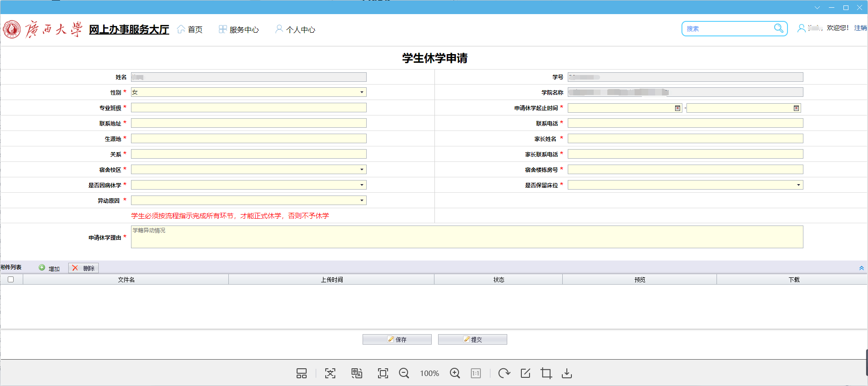This screenshot has width=868, height=386.
Task: Rotate the image using the rotate icon
Action: tap(504, 373)
